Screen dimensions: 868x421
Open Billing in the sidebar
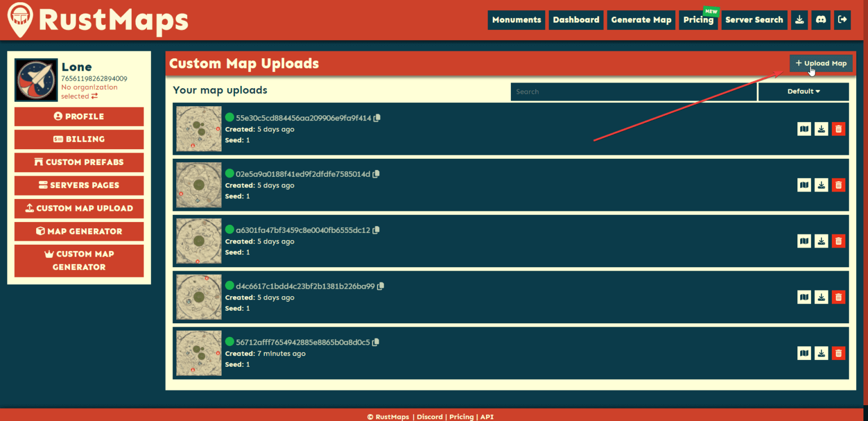coord(79,140)
